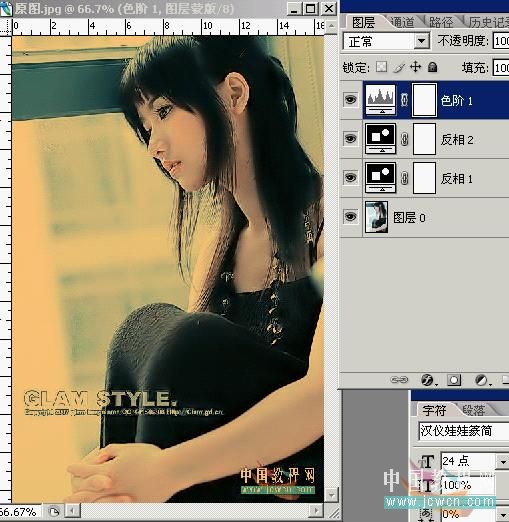
Task: Click the ruler origin corner box
Action: [x=5, y=26]
